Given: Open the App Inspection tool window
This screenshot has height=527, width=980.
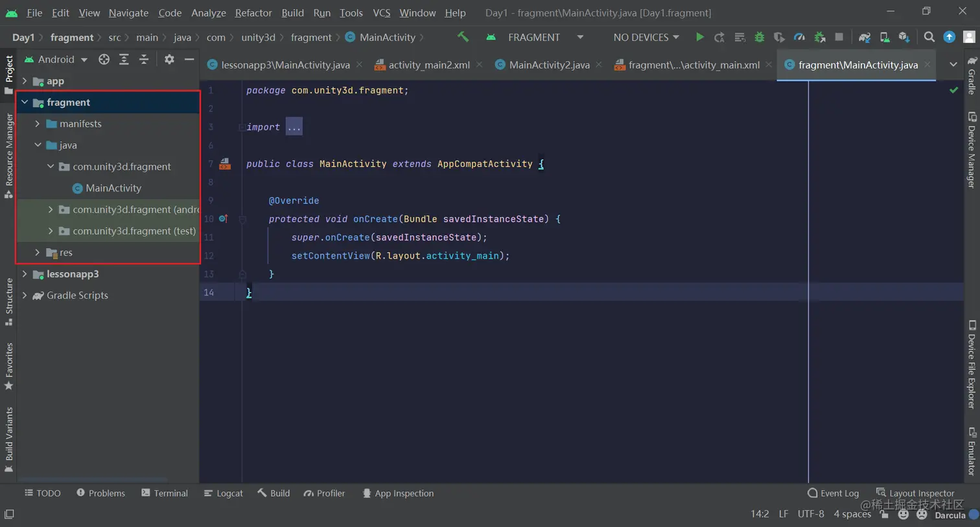Looking at the screenshot, I should point(398,493).
